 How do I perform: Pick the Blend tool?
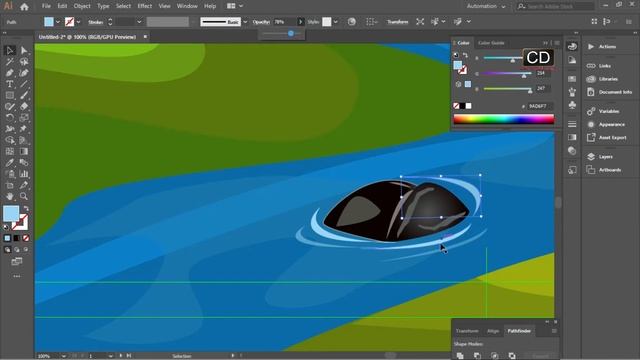click(24, 162)
